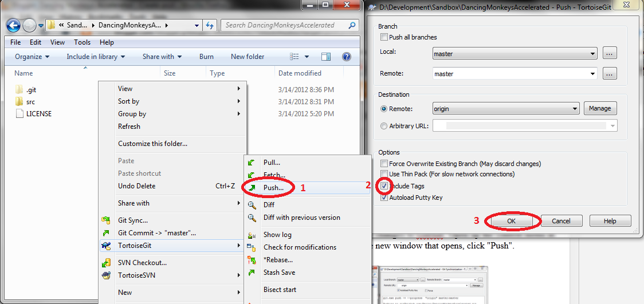
Task: Select the Remote destination radio button
Action: click(384, 109)
